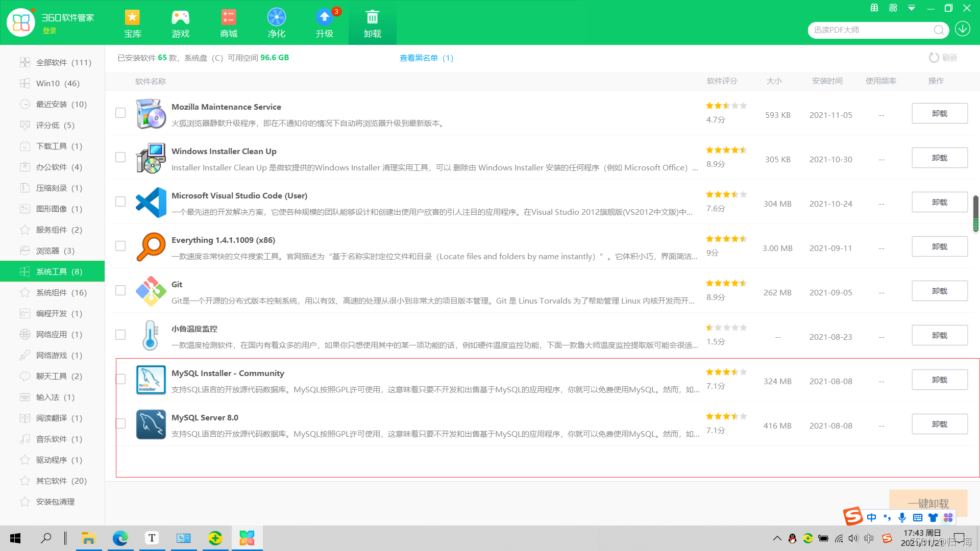Viewport: 980px width, 551px height.
Task: Select 办公软件 (4) category
Action: pos(52,167)
